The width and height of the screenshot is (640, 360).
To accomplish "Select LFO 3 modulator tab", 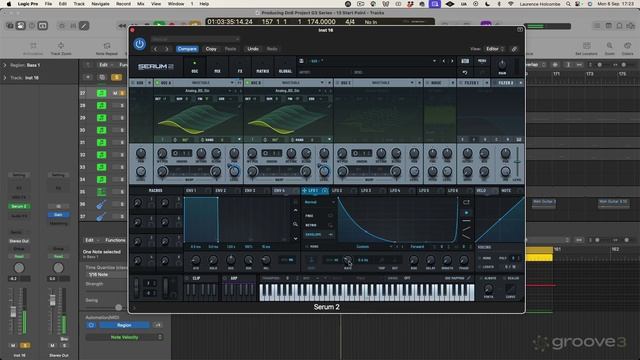I will (x=366, y=191).
